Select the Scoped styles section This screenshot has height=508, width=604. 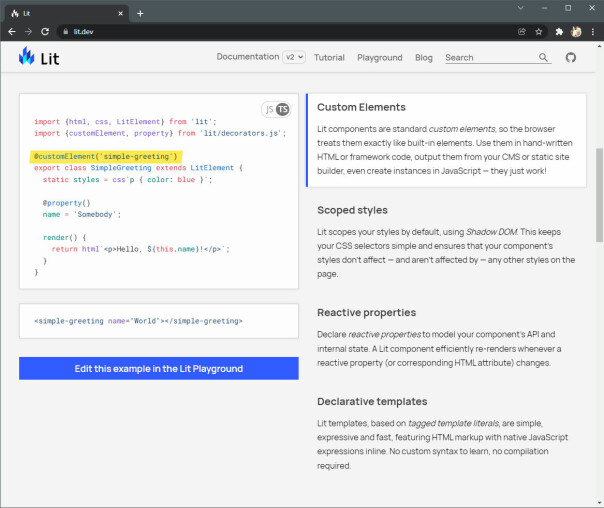(447, 244)
